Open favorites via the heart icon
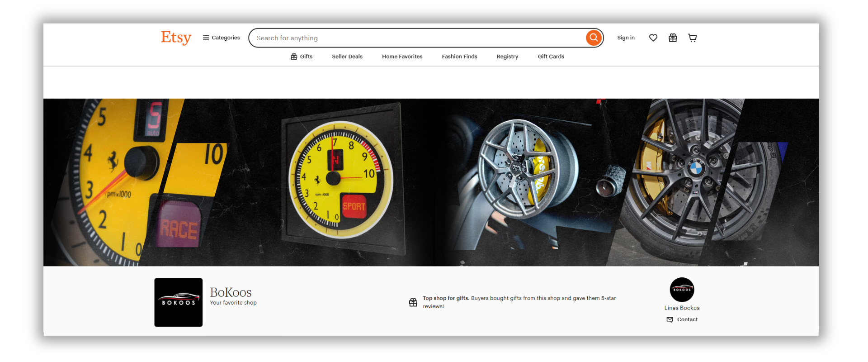Screen dimensions: 868x362 point(653,38)
